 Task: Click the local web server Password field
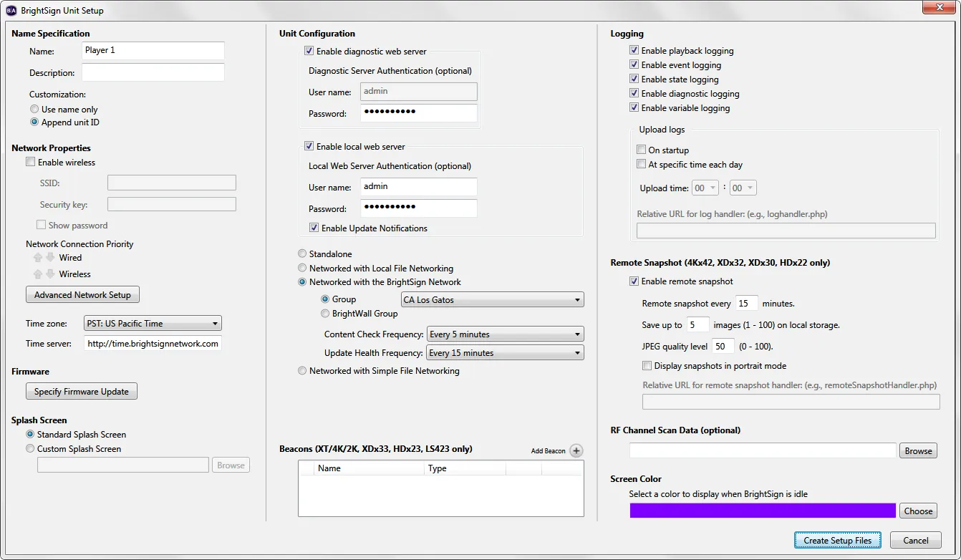click(419, 208)
